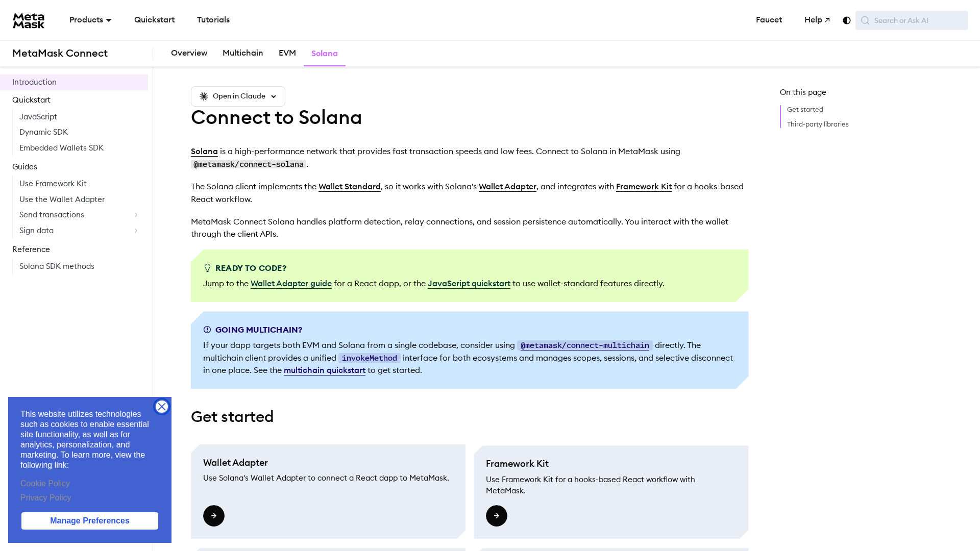The width and height of the screenshot is (980, 551).
Task: Click MetaMask Connect sidebar title
Action: [60, 54]
